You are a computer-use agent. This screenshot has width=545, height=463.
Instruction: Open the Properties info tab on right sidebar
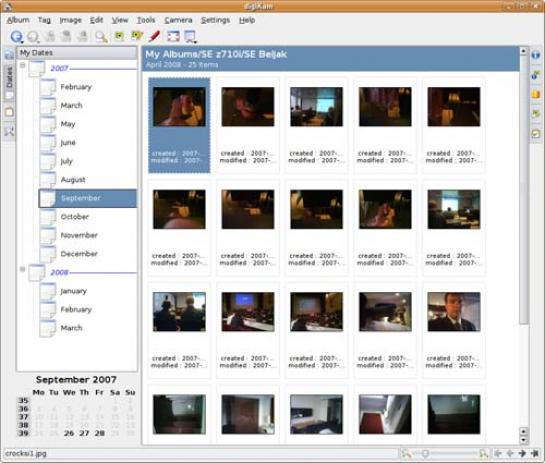536,55
